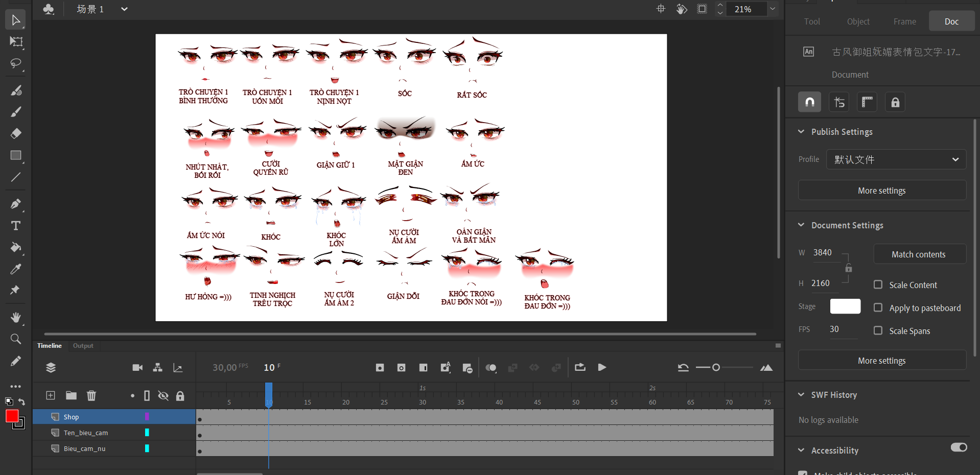Collapse the Publish Settings section
This screenshot has width=980, height=475.
point(801,132)
